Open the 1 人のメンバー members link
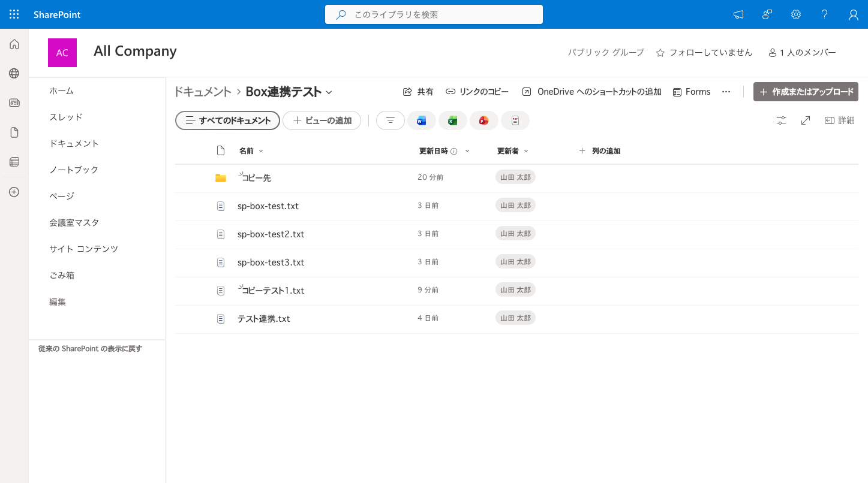Image resolution: width=868 pixels, height=483 pixels. click(802, 53)
